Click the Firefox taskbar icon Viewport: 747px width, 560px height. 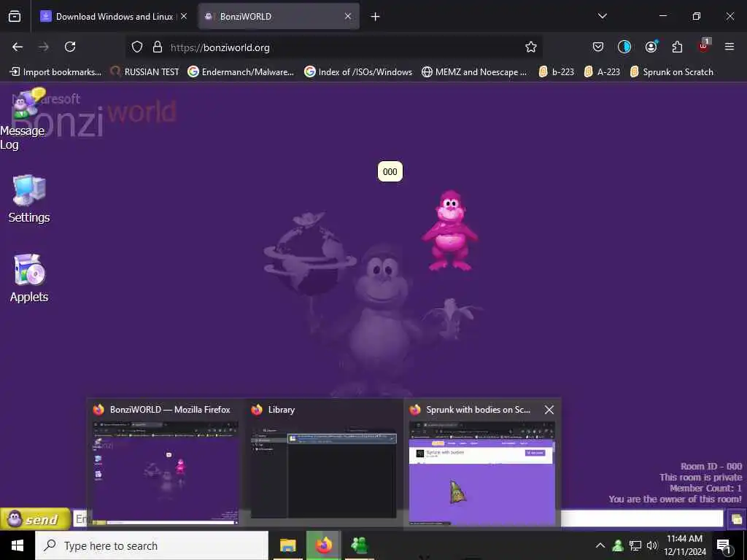[323, 545]
